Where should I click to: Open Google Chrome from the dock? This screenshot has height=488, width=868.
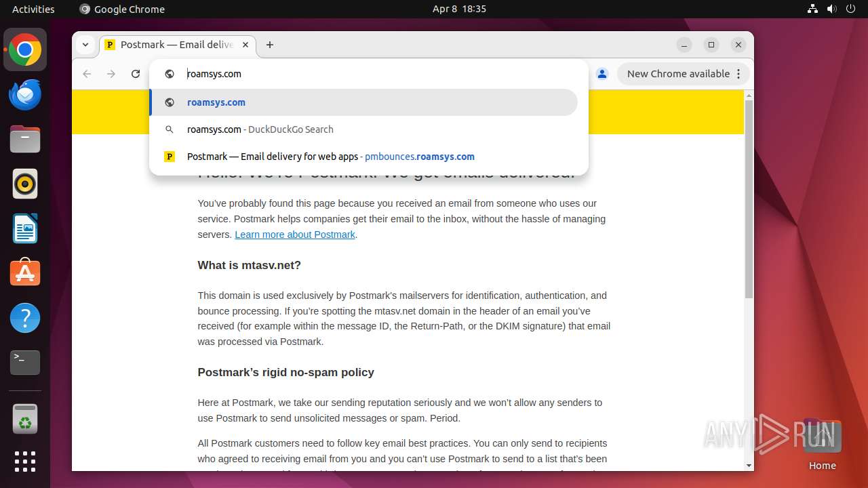(25, 49)
